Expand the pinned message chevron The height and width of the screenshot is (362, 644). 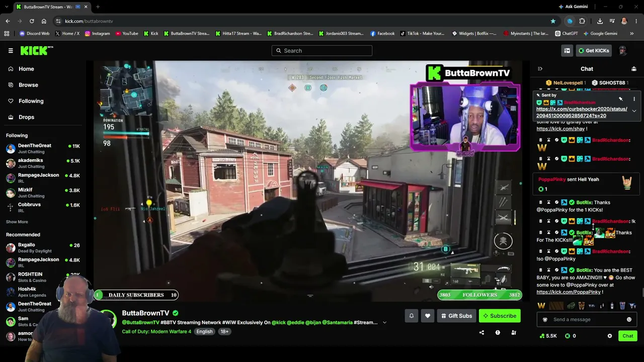pyautogui.click(x=634, y=111)
